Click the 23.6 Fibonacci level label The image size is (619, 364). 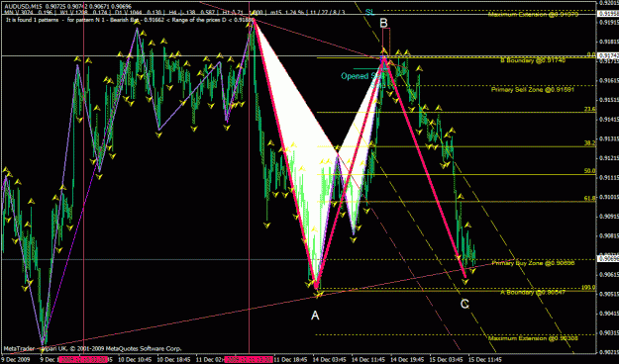(x=590, y=109)
